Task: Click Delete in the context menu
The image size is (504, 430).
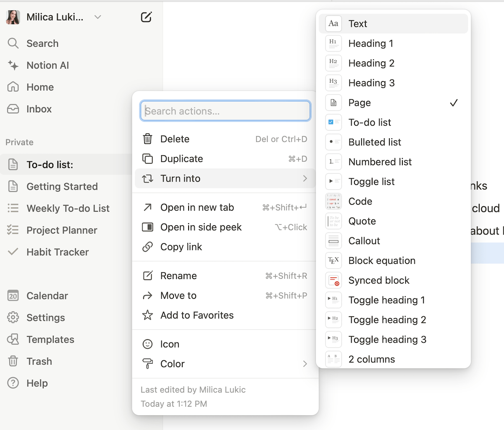Action: pyautogui.click(x=175, y=139)
